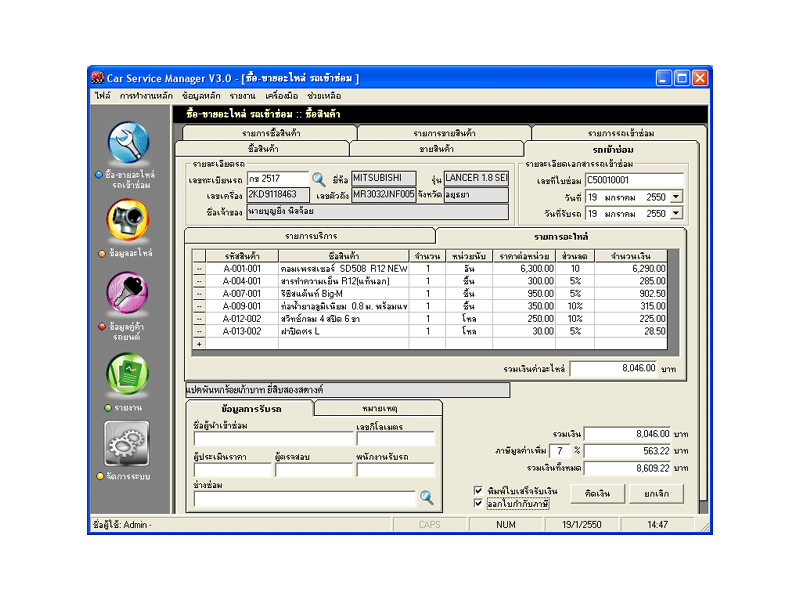Click the add new row plus button
This screenshot has width=800, height=600.
pyautogui.click(x=199, y=344)
